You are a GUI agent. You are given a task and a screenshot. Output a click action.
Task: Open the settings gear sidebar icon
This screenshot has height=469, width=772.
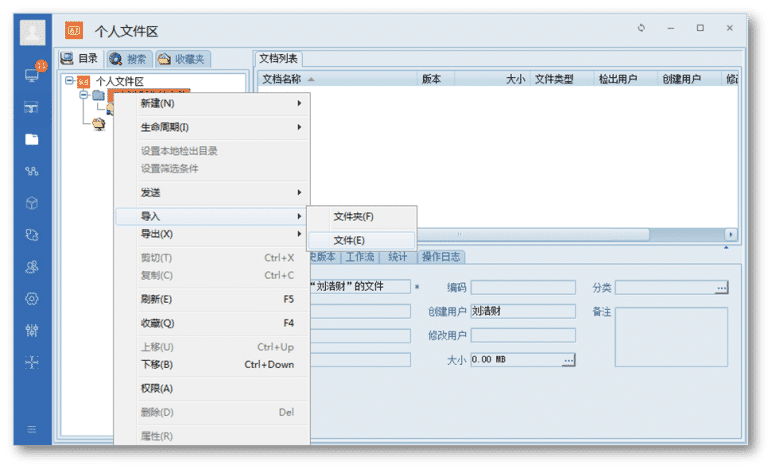coord(32,298)
